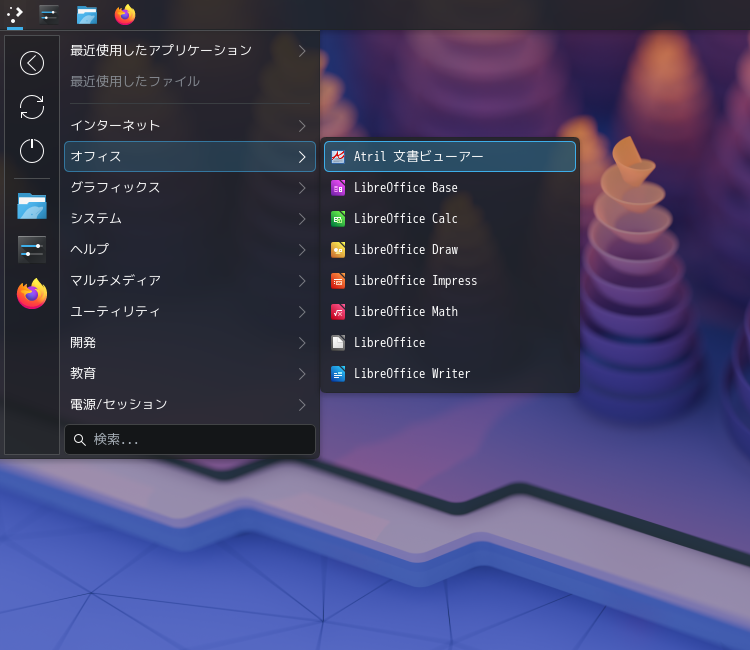Launch LibreOffice Base from the submenu

450,188
